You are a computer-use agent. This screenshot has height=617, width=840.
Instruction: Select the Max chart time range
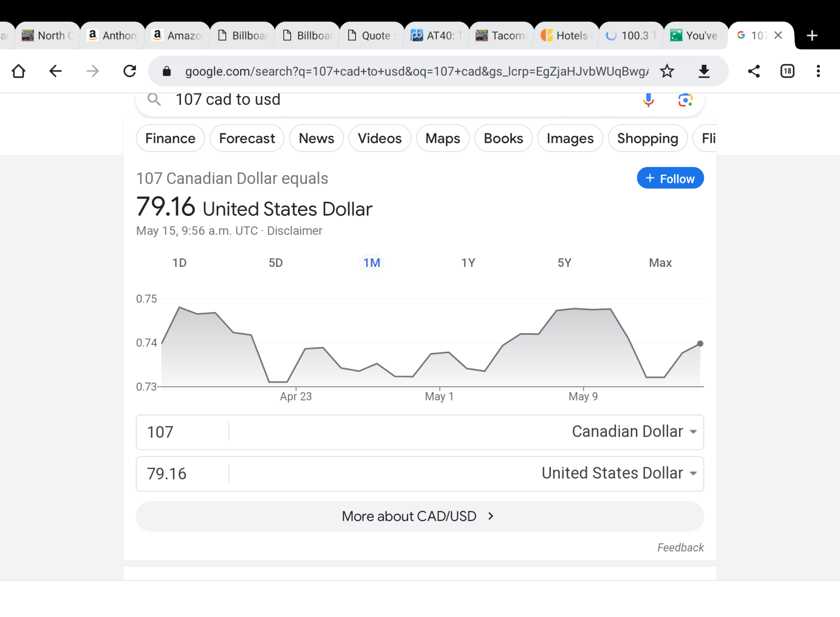tap(660, 263)
